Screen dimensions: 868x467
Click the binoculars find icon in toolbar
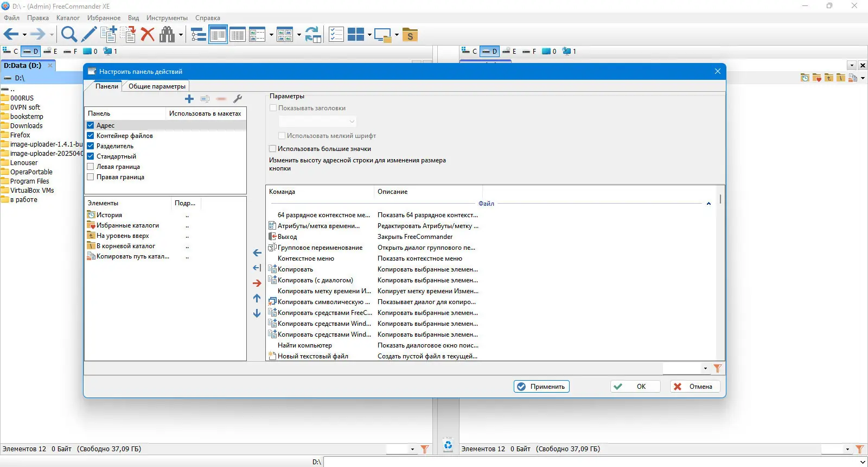click(x=167, y=35)
